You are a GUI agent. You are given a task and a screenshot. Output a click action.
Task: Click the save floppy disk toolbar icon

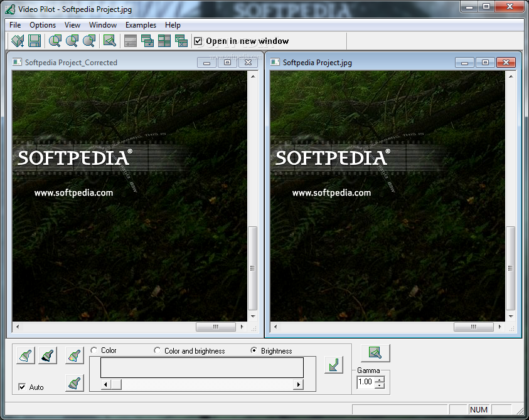35,41
